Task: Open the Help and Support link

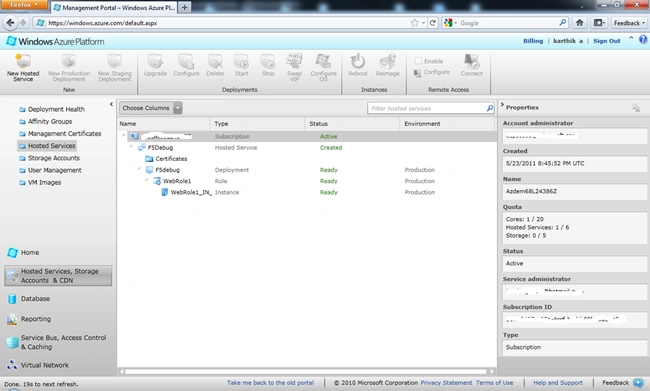Action: point(558,383)
